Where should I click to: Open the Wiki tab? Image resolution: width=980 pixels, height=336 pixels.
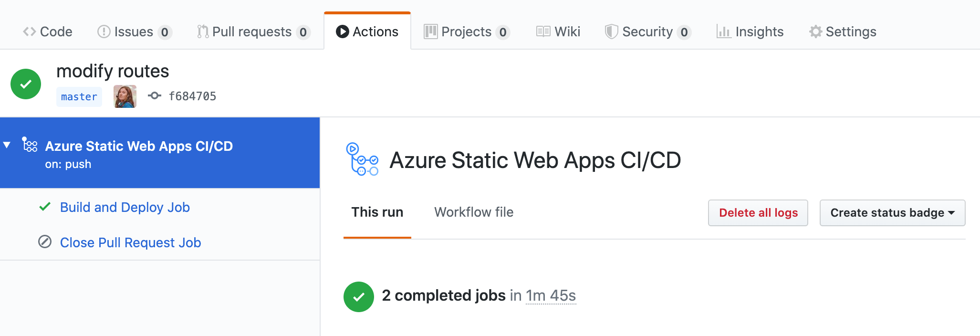(x=558, y=31)
